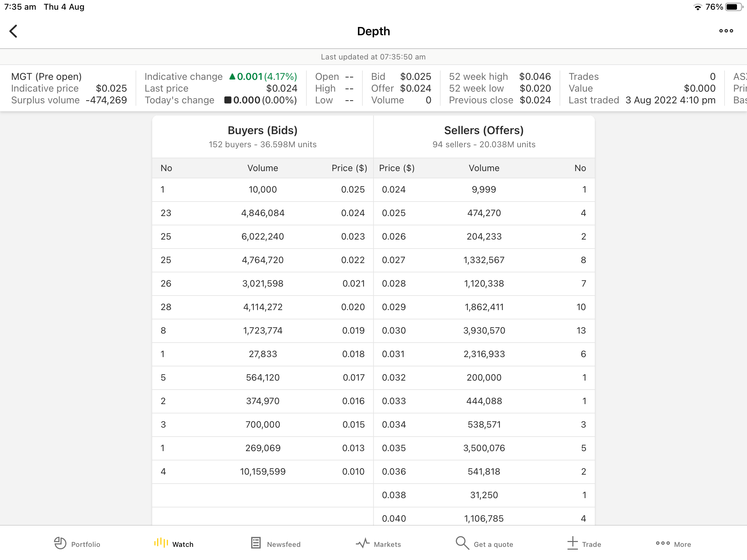This screenshot has height=560, width=747.
Task: Select the Markets tab label
Action: click(x=387, y=544)
